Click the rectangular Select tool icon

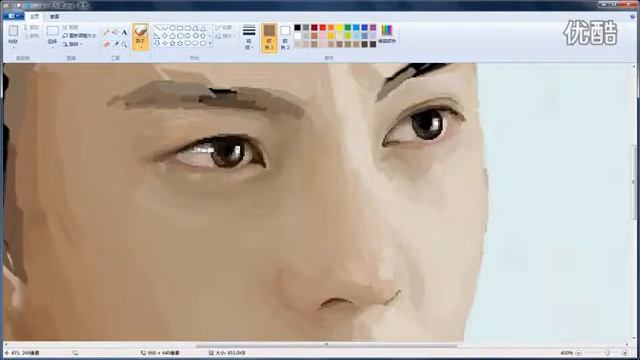53,31
